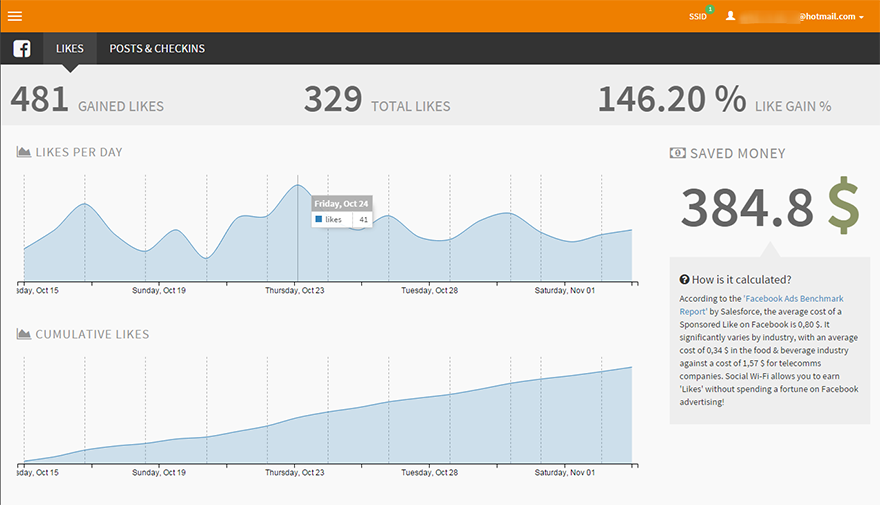Click the TOTAL LIKES label
The image size is (880, 505).
[411, 107]
